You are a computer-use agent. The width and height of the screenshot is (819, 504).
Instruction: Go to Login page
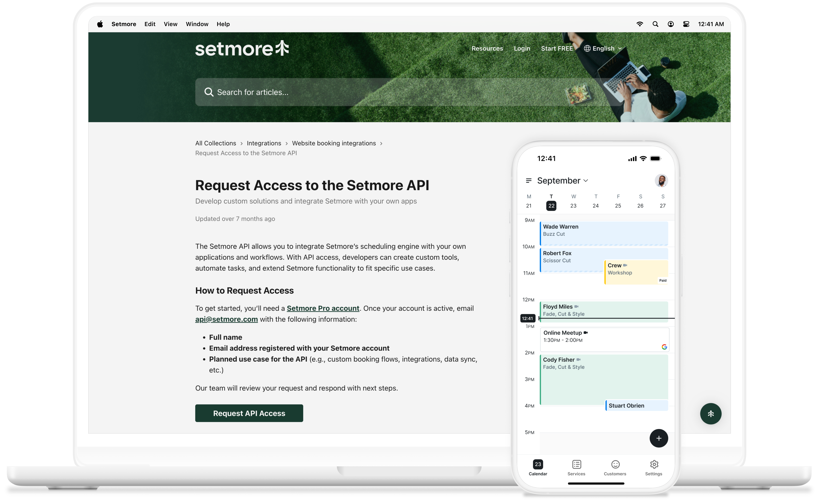point(522,48)
